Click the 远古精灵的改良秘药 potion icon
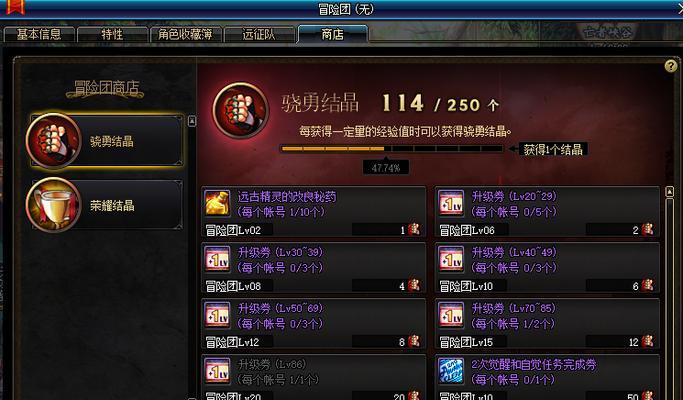 [217, 203]
